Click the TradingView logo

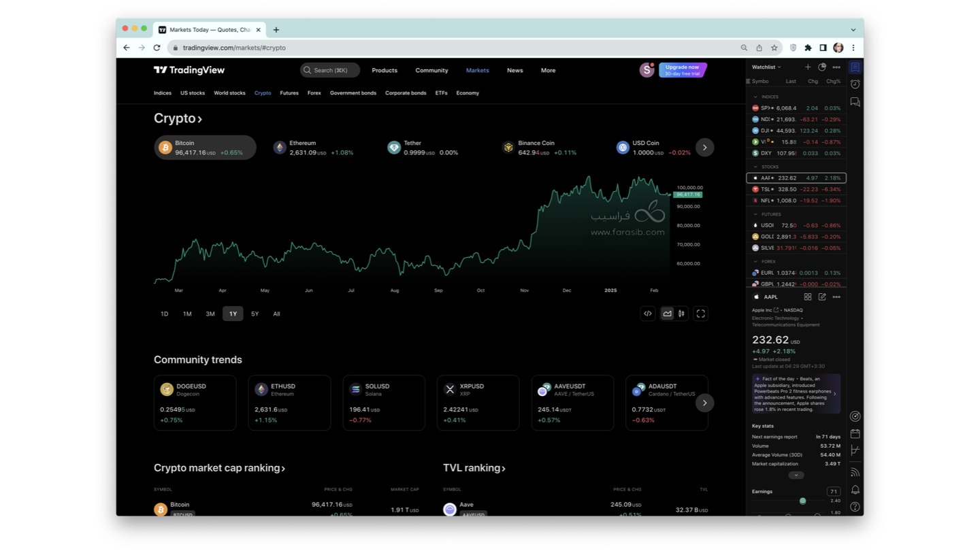[x=189, y=70]
